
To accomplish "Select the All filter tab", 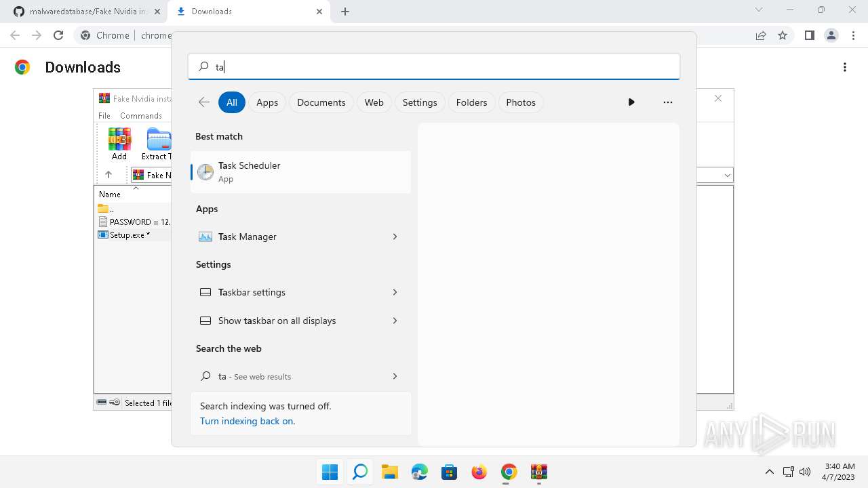I will 232,102.
